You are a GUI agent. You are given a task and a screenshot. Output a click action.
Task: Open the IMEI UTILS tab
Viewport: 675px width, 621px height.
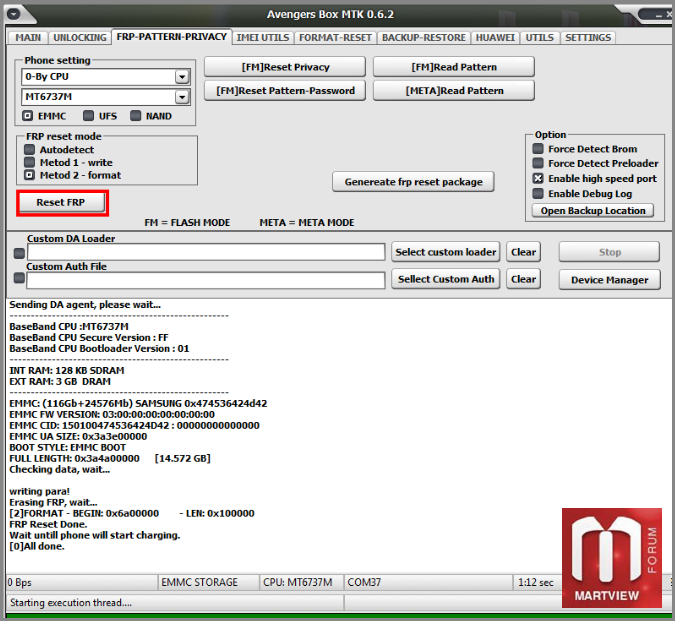(263, 38)
